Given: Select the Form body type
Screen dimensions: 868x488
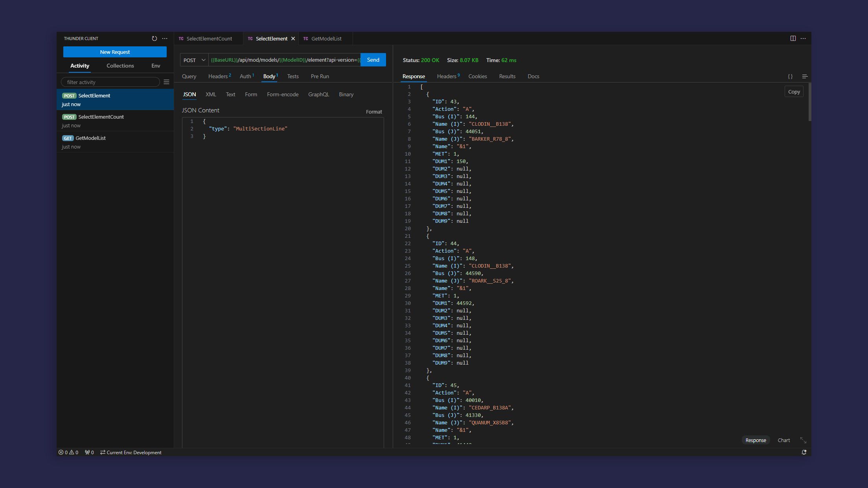Looking at the screenshot, I should pos(251,94).
